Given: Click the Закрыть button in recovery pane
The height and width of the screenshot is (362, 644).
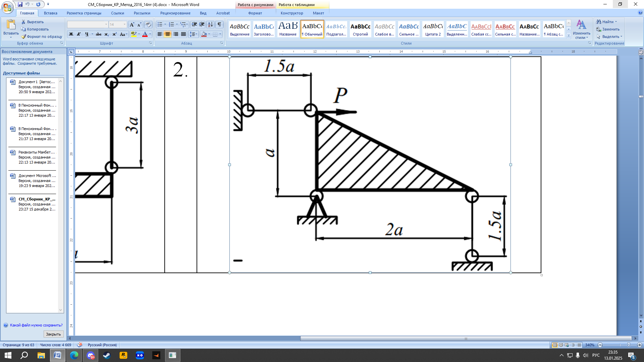Looking at the screenshot, I should point(53,334).
